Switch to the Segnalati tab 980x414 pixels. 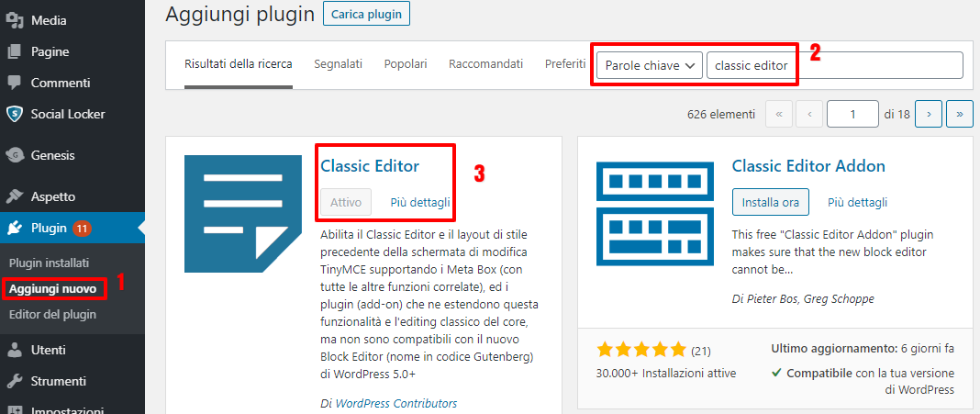coord(338,63)
